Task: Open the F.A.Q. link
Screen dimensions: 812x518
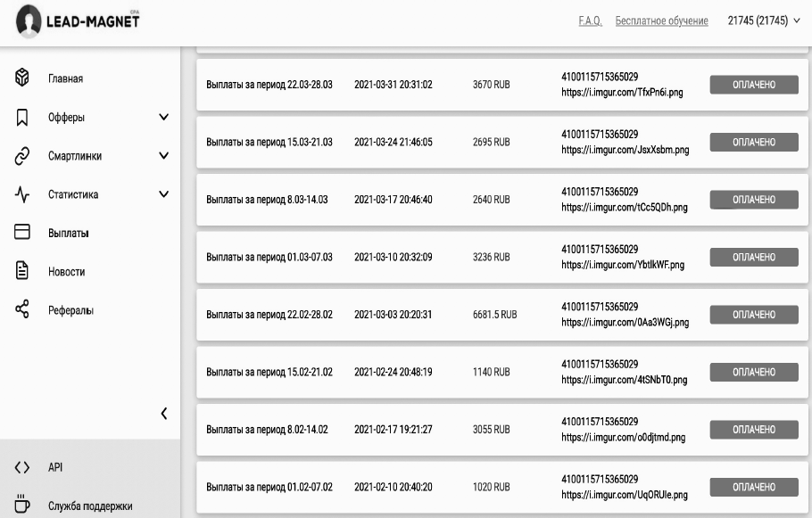Action: (x=590, y=21)
